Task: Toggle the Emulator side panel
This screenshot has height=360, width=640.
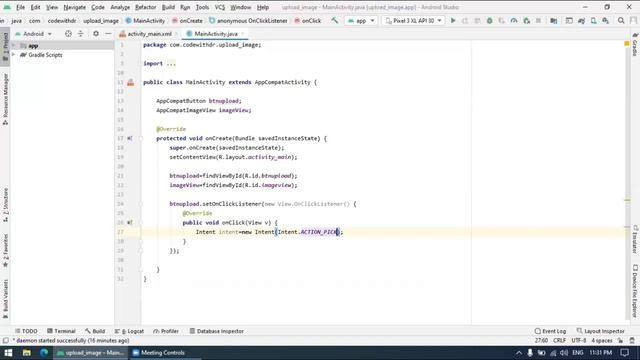Action: click(x=635, y=239)
